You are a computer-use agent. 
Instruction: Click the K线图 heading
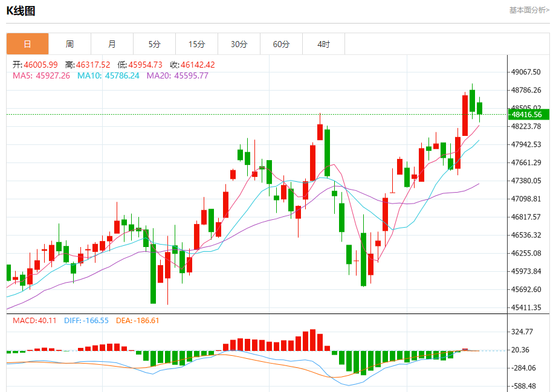point(21,11)
